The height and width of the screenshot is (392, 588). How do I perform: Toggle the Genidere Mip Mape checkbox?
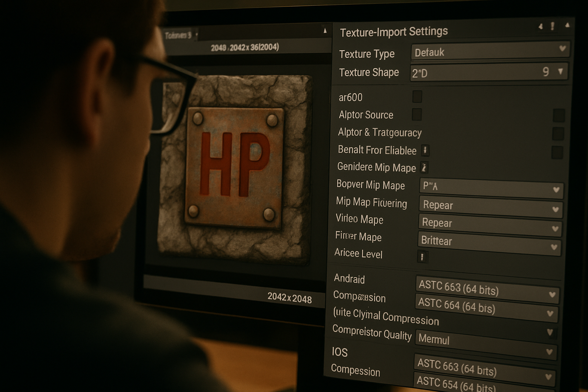coord(424,167)
